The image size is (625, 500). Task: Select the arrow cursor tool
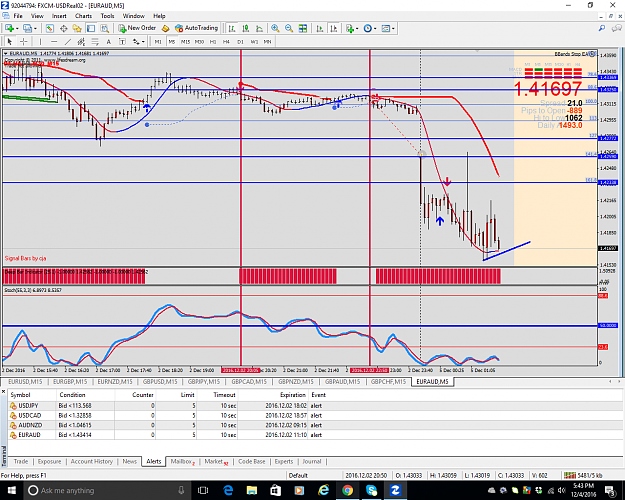pos(10,41)
